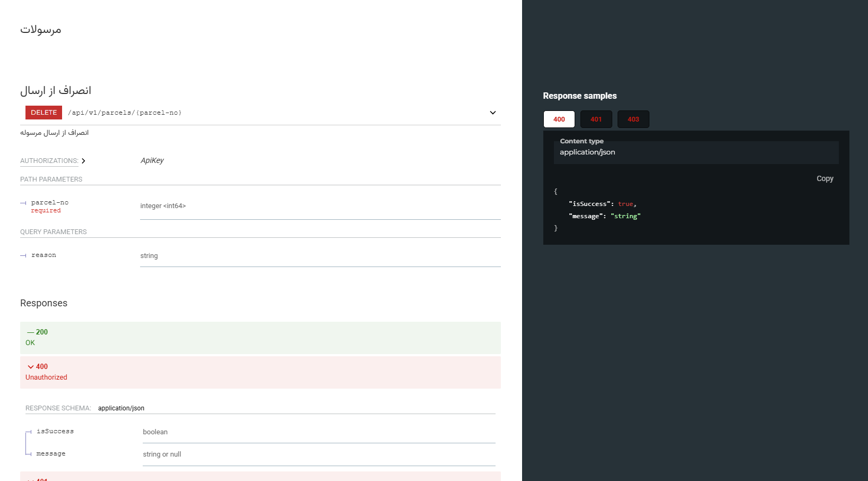Click the parcel-no path parameter name
Image resolution: width=868 pixels, height=481 pixels.
point(50,202)
